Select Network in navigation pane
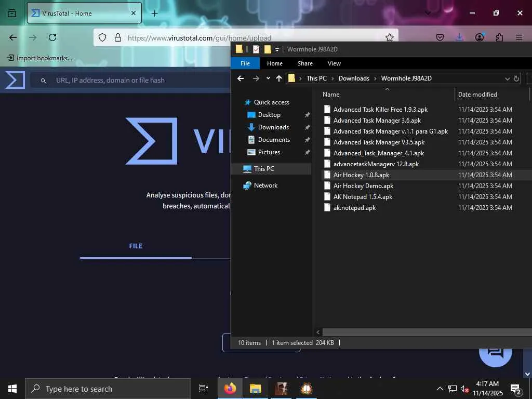Screen dimensions: 532x399 coord(265,185)
